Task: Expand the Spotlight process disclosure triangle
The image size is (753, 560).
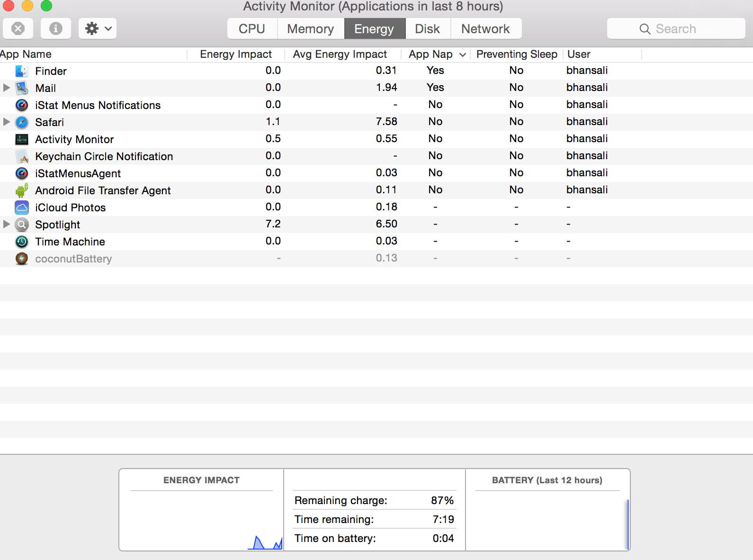Action: pos(7,224)
